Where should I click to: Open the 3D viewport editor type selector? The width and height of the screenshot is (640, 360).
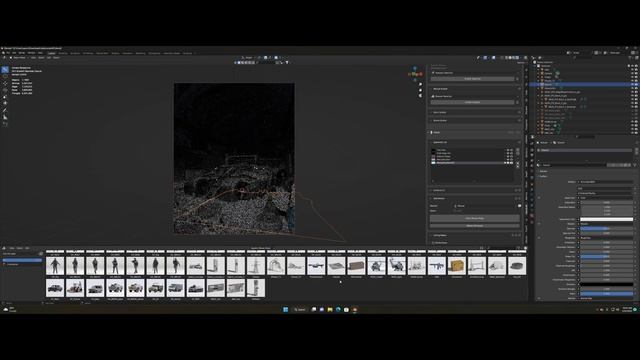tap(5, 58)
